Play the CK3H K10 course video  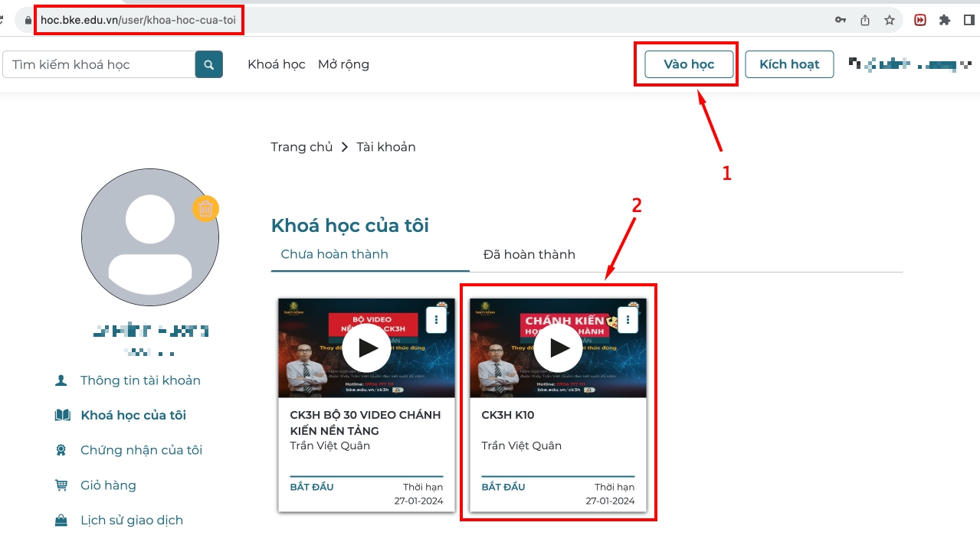[559, 348]
